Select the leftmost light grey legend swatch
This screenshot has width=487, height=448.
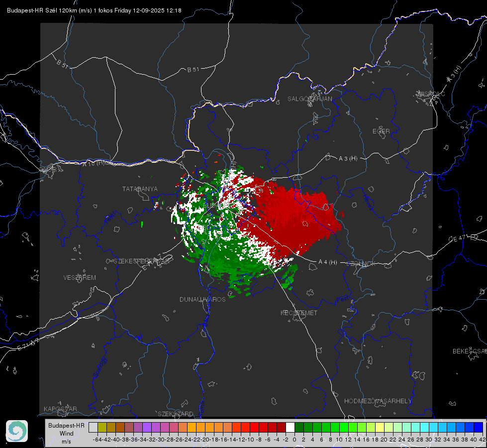pos(93,427)
